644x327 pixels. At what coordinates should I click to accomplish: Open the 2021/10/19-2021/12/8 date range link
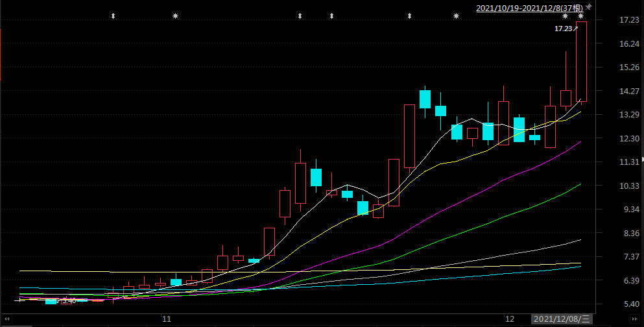pyautogui.click(x=529, y=8)
